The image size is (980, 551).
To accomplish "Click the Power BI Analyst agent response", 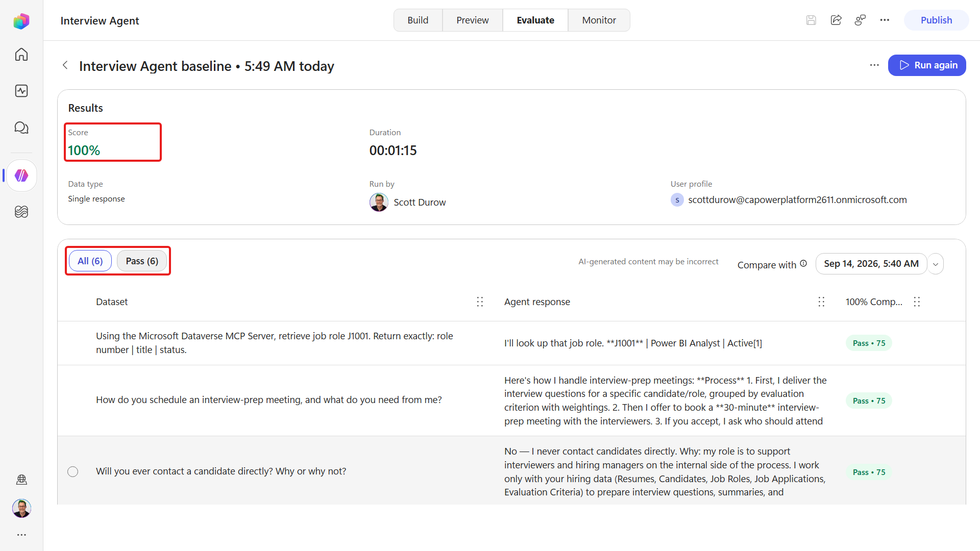I will pos(633,343).
